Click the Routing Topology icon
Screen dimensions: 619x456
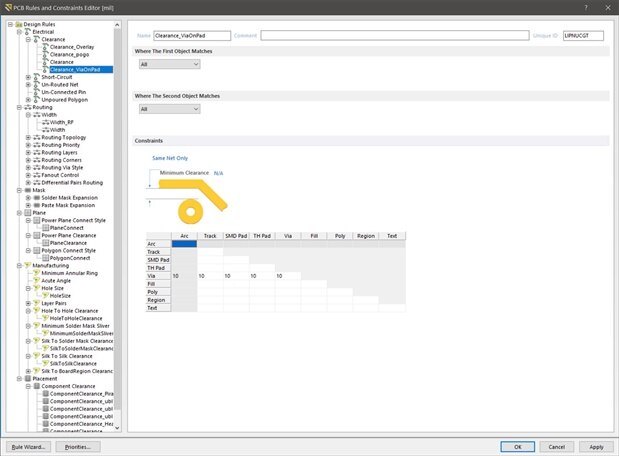37,137
